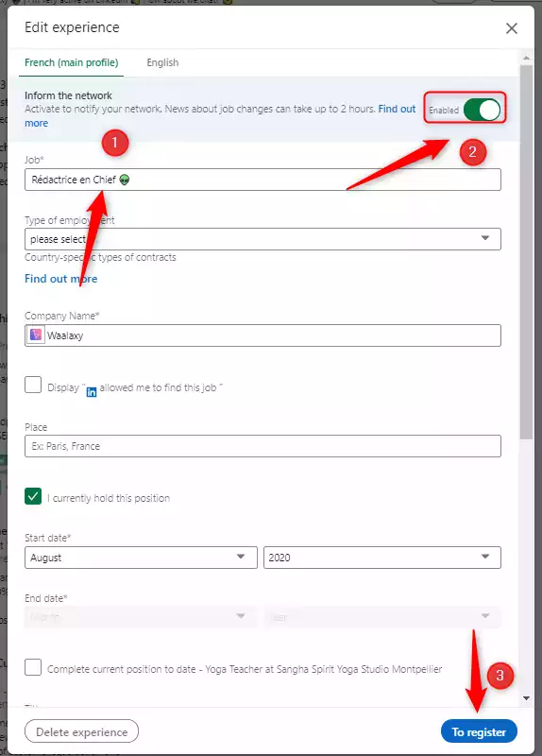The image size is (542, 756).
Task: Click the dialog vertical scrollbar thumb
Action: tap(526, 252)
